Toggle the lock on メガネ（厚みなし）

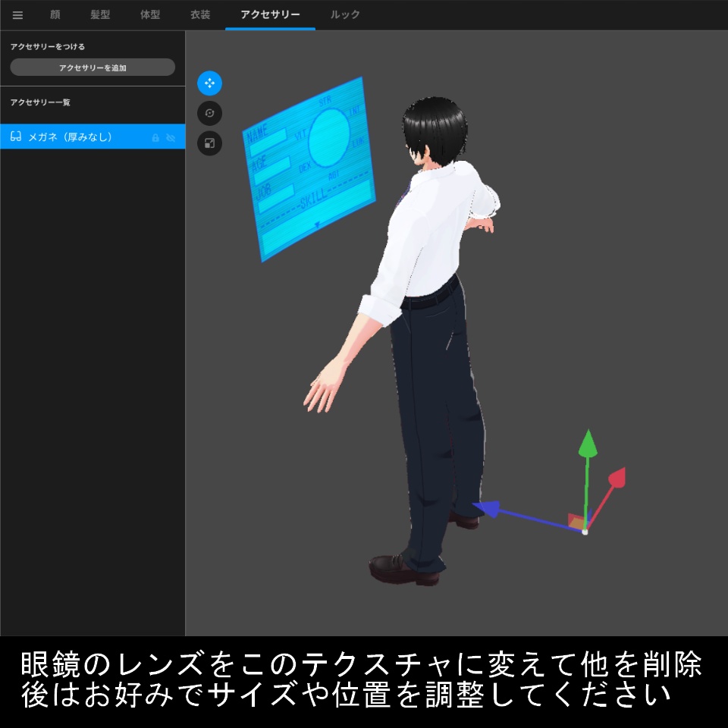click(155, 136)
